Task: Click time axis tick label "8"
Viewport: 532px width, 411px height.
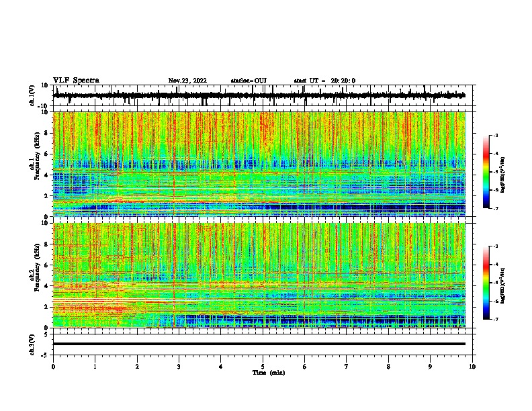Action: click(388, 367)
